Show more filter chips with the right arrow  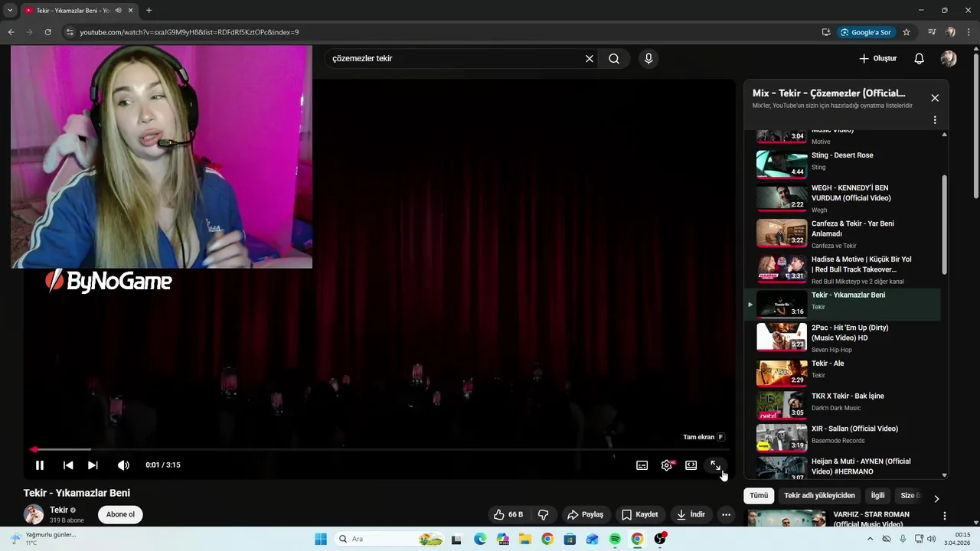[x=936, y=498]
